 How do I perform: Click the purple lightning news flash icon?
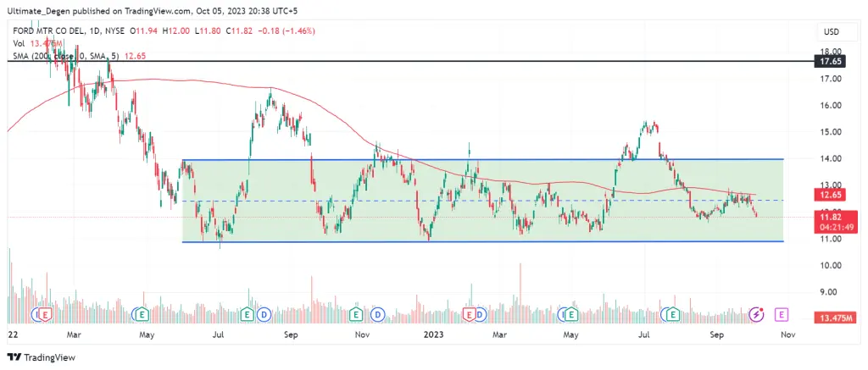(757, 315)
